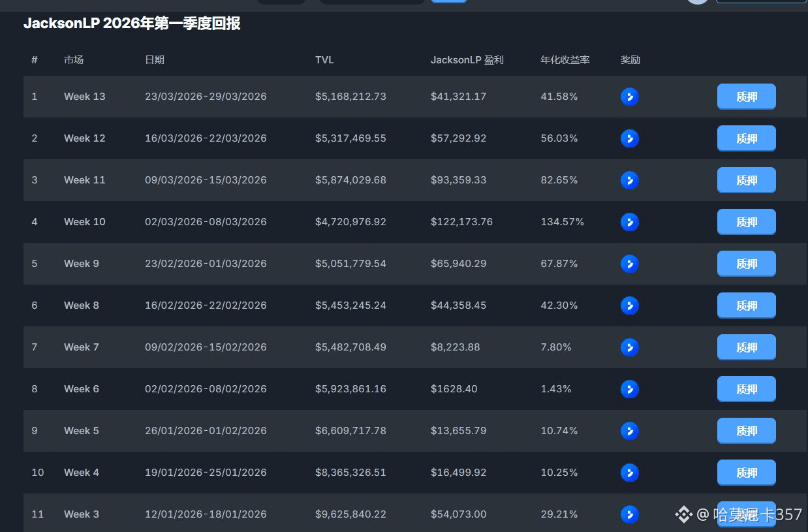The width and height of the screenshot is (808, 532).
Task: Click the Week 13 market label
Action: tap(85, 97)
